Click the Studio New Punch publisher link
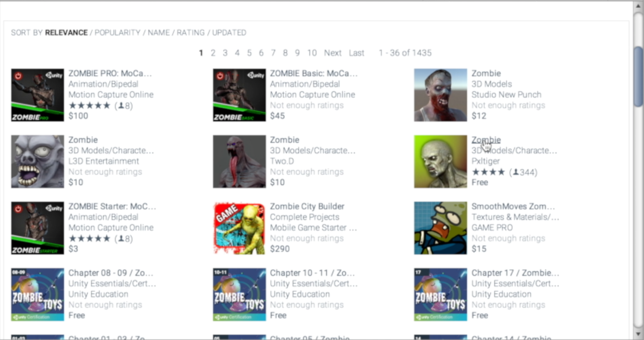 click(x=506, y=95)
